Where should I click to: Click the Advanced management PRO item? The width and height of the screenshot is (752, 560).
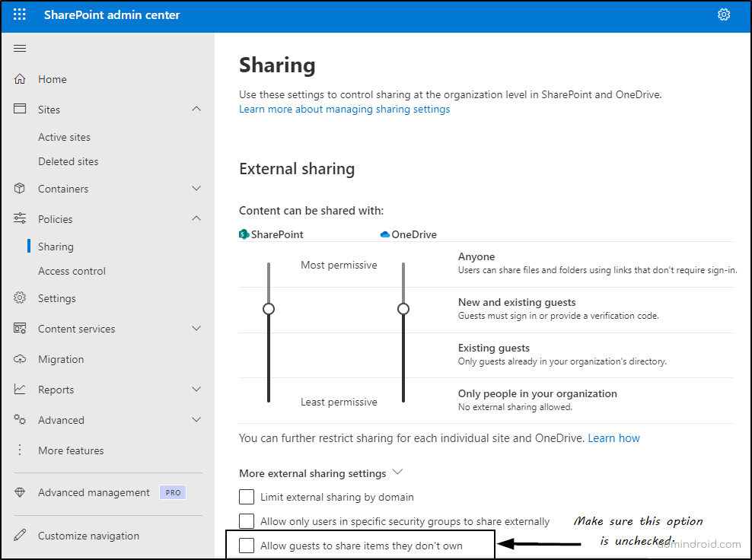click(x=94, y=492)
